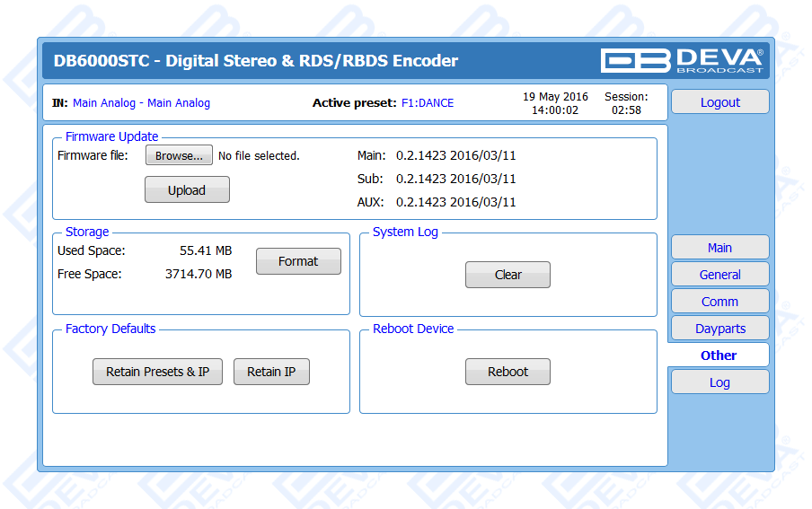Log out using the Logout button

tap(719, 102)
